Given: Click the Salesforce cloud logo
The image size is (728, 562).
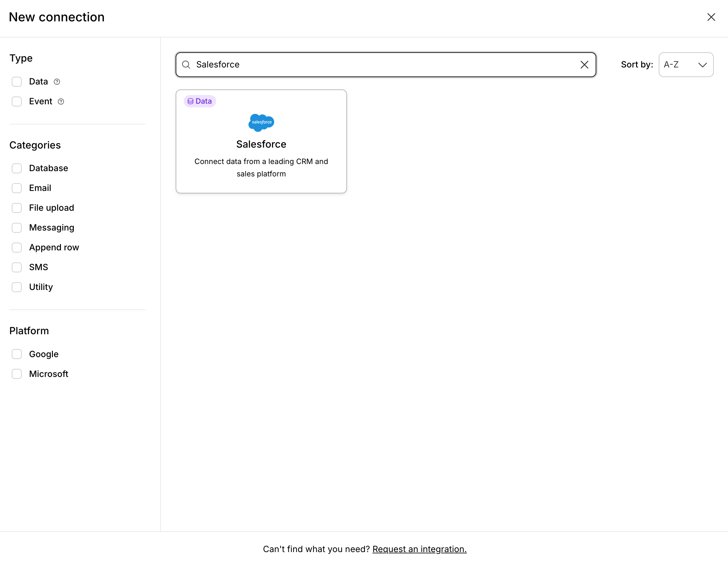Looking at the screenshot, I should [261, 123].
